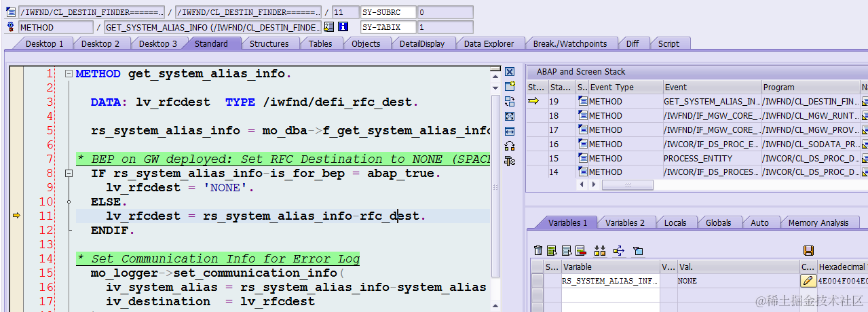868x312 pixels.
Task: Open the Objects tab
Action: (x=366, y=43)
